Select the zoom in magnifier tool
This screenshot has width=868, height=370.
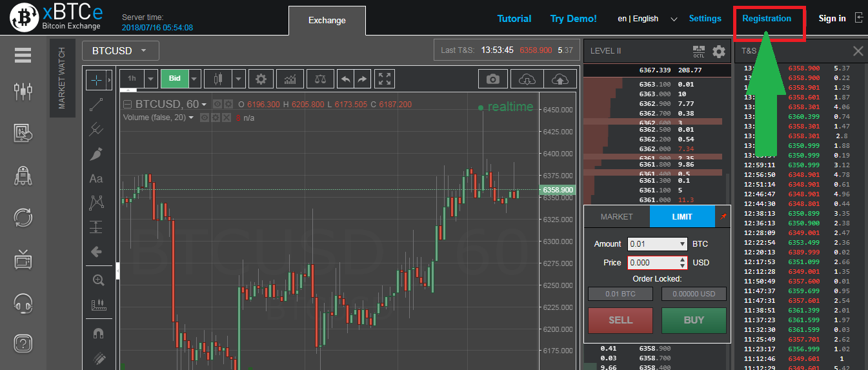[x=98, y=280]
